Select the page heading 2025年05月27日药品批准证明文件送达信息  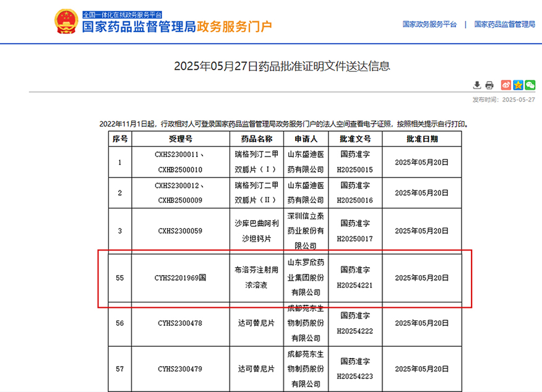click(283, 67)
